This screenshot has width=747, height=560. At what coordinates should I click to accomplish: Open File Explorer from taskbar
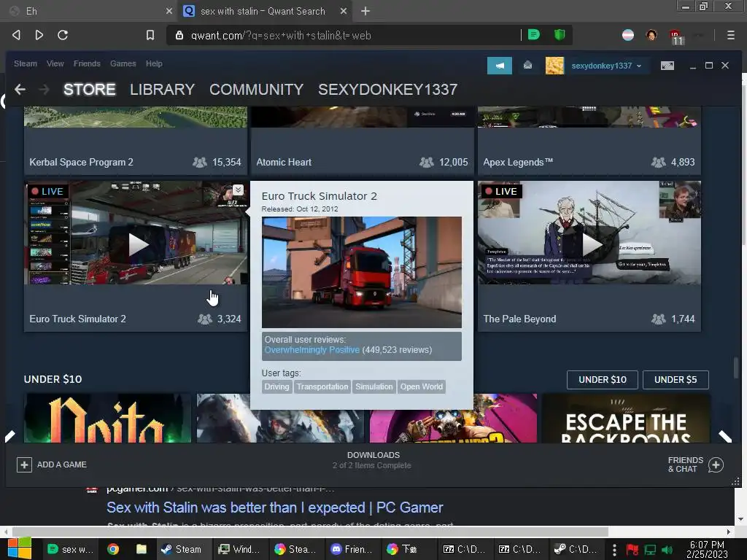tap(142, 549)
